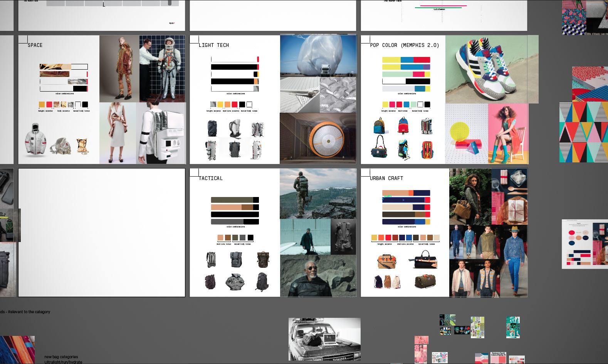
Task: Select the 'Relevant to the category' text
Action: [x=29, y=312]
